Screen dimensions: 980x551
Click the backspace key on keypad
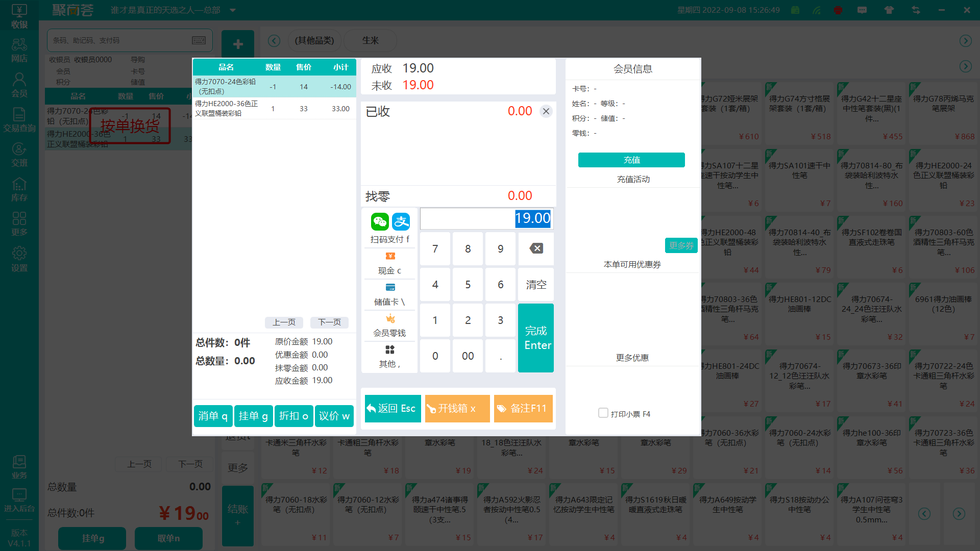[x=536, y=248]
